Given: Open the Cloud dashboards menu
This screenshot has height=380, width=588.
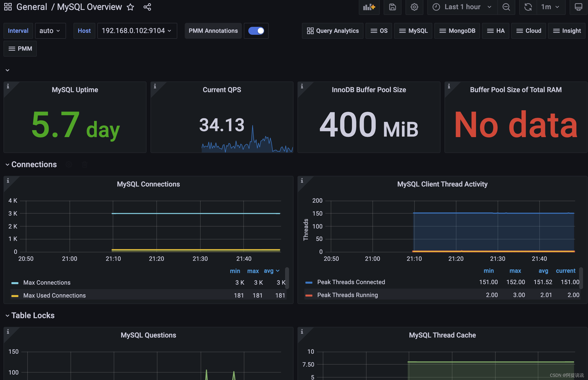Looking at the screenshot, I should click(x=528, y=31).
